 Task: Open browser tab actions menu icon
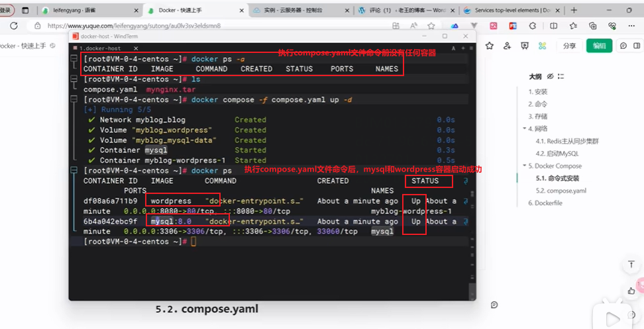25,10
